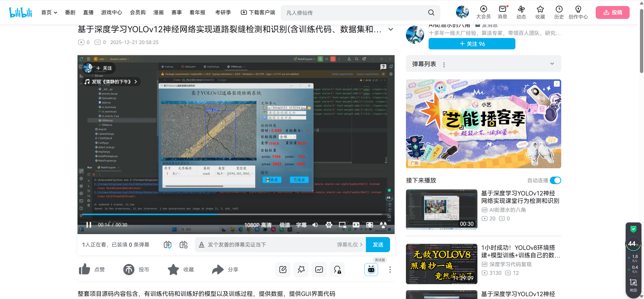Screen dimensions: 644x299
Task: Click the star 收藏 favorite icon below video
Action: pos(173,270)
